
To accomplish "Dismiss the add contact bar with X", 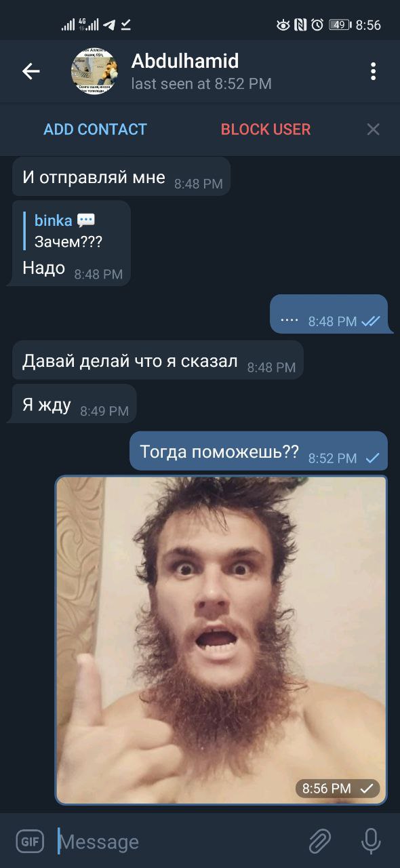I will point(373,129).
